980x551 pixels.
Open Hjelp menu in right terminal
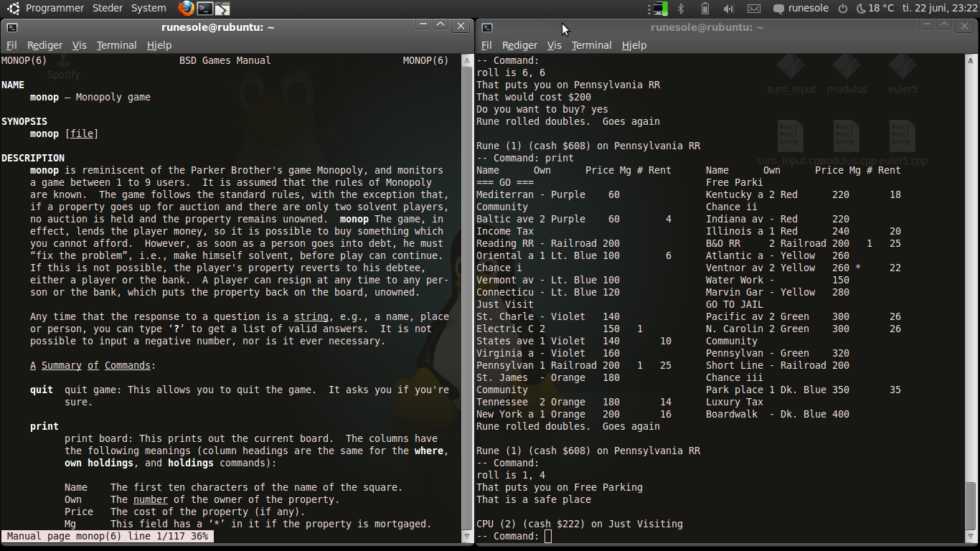click(x=634, y=45)
